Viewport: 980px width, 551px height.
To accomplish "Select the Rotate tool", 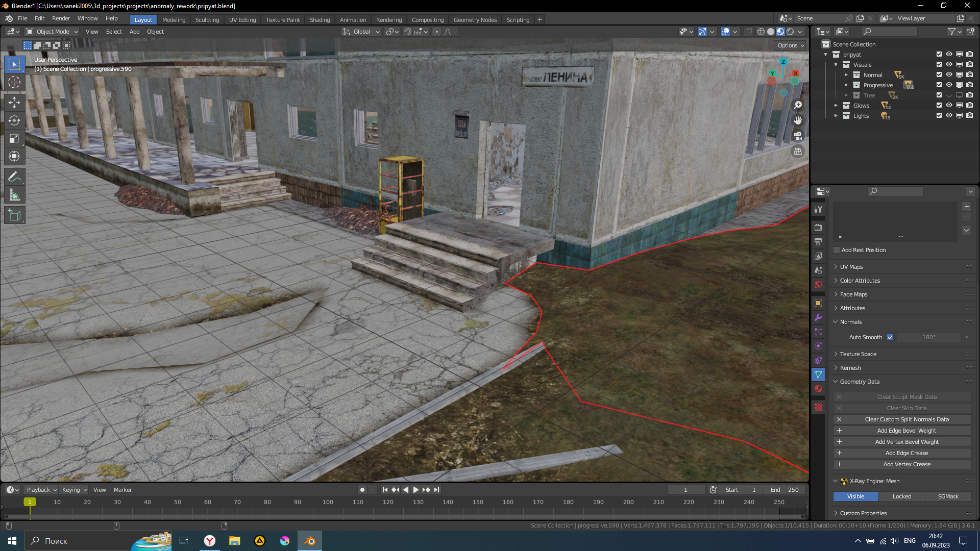I will coord(14,120).
